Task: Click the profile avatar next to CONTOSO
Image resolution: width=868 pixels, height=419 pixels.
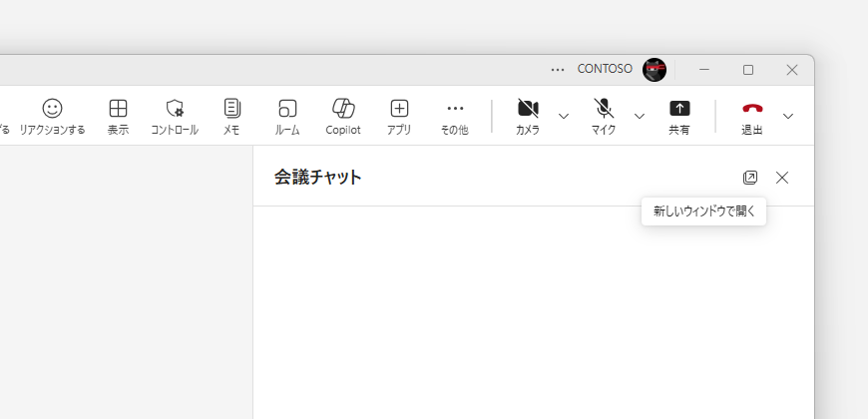Action: (x=654, y=70)
